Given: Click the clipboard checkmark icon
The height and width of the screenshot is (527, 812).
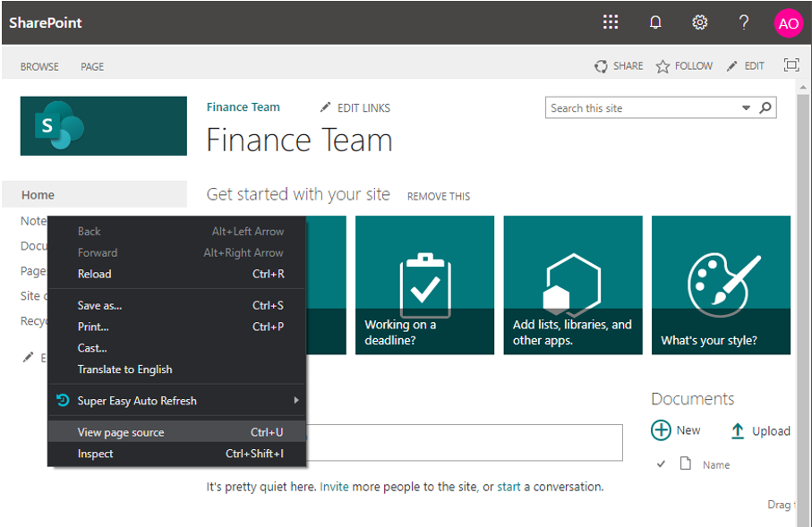Looking at the screenshot, I should tap(425, 285).
